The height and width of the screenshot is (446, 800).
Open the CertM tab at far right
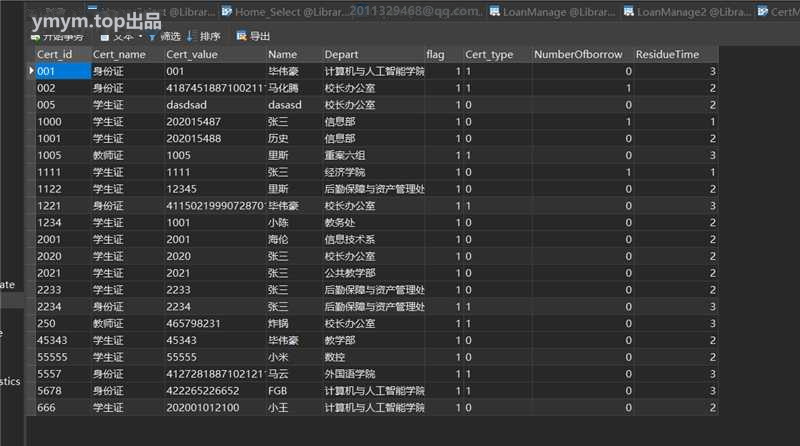(779, 12)
